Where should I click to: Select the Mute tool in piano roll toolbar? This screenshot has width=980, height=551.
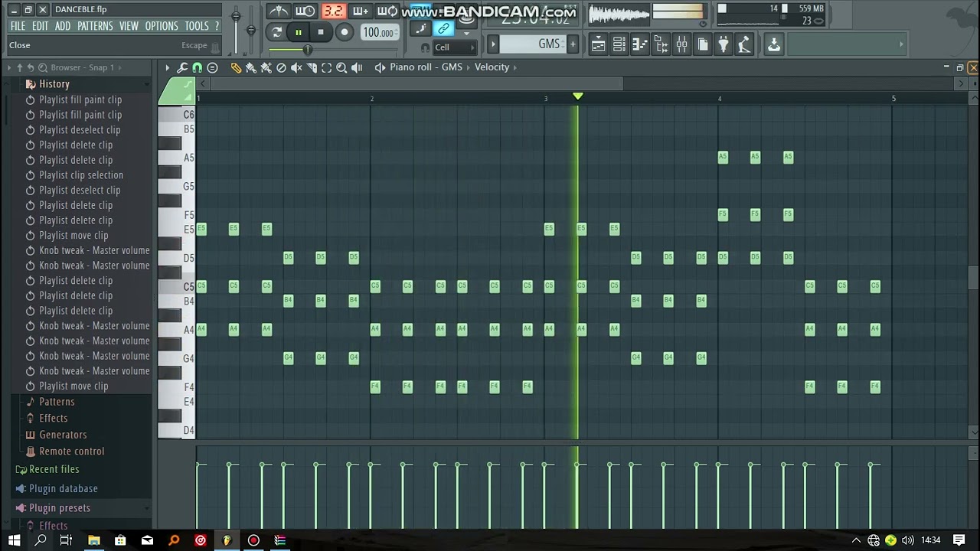pyautogui.click(x=296, y=67)
